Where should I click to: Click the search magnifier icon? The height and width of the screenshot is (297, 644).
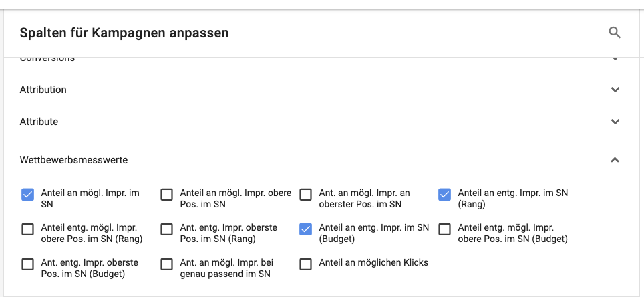tap(615, 33)
